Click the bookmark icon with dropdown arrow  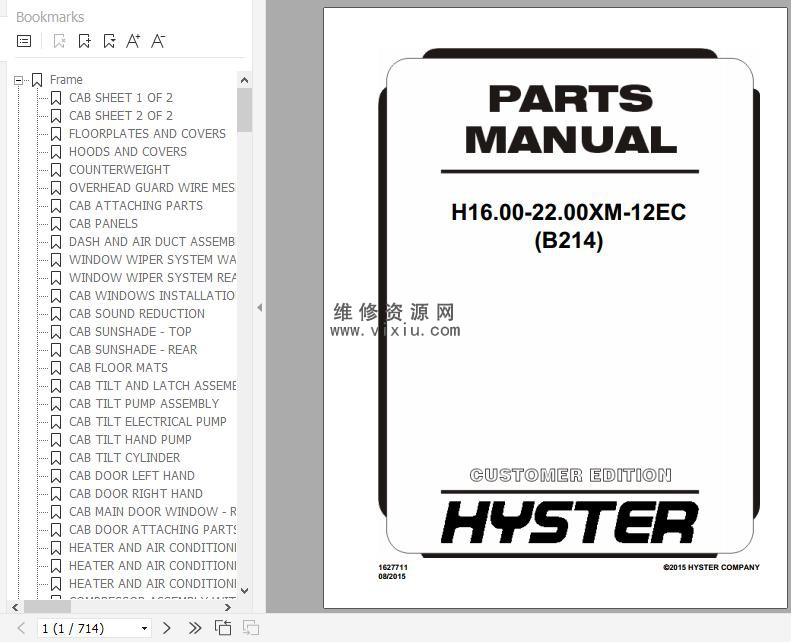[109, 41]
